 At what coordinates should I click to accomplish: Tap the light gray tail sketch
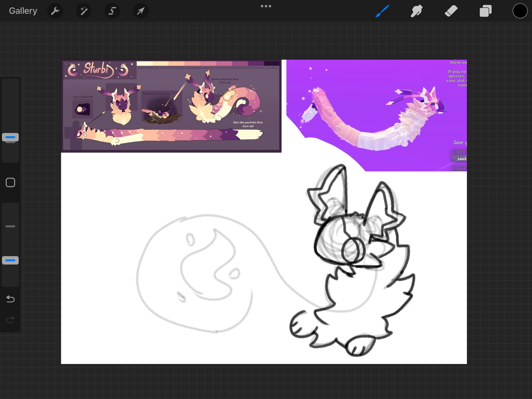[x=197, y=271]
